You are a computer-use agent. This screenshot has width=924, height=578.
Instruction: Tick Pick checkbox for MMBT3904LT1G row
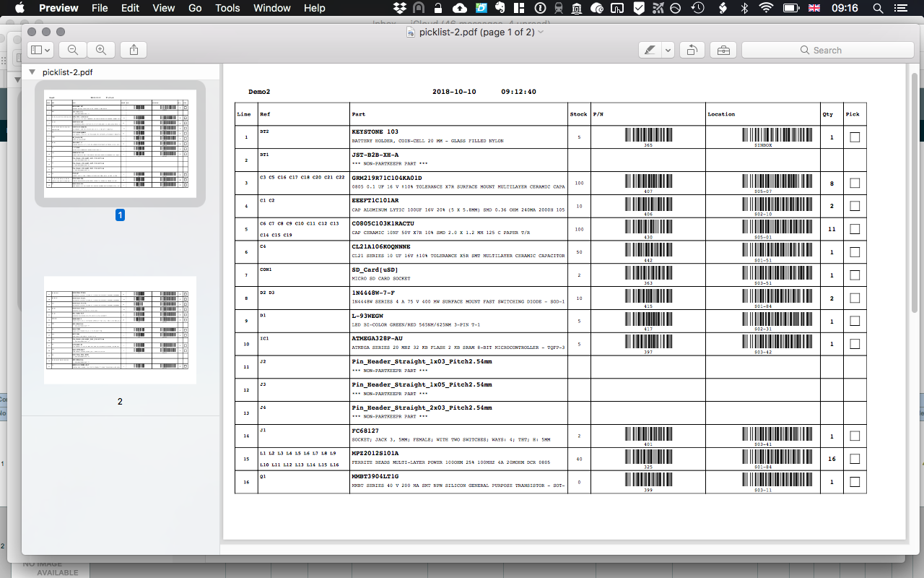click(x=855, y=482)
